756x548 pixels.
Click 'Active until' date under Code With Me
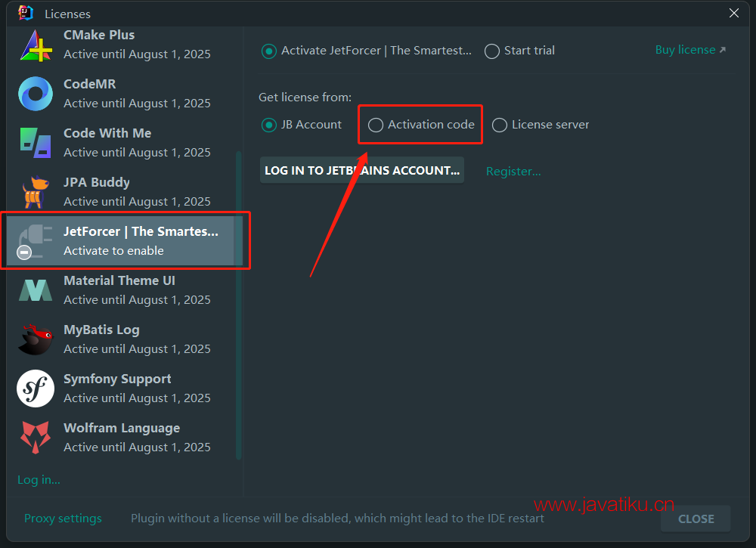coord(137,152)
